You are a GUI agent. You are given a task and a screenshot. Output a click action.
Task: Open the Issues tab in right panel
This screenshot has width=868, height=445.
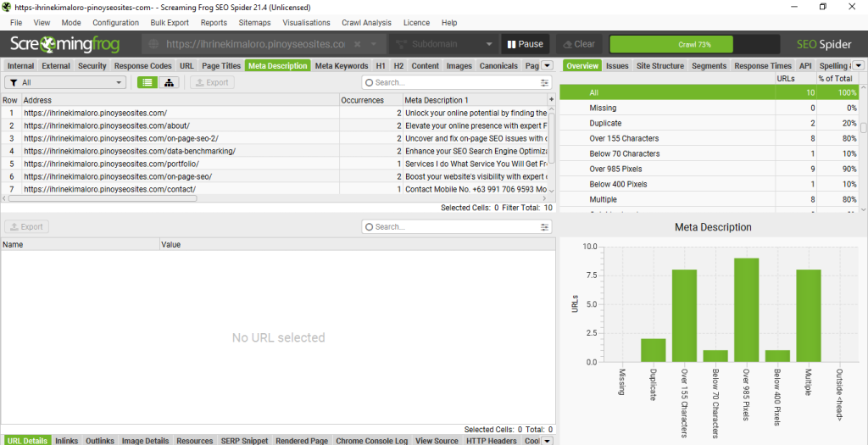tap(617, 66)
